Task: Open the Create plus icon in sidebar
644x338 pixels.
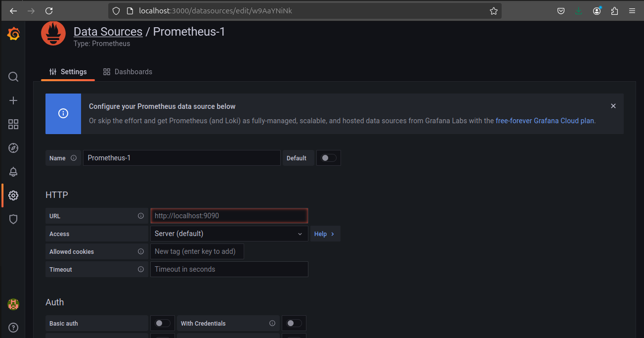Action: [13, 100]
